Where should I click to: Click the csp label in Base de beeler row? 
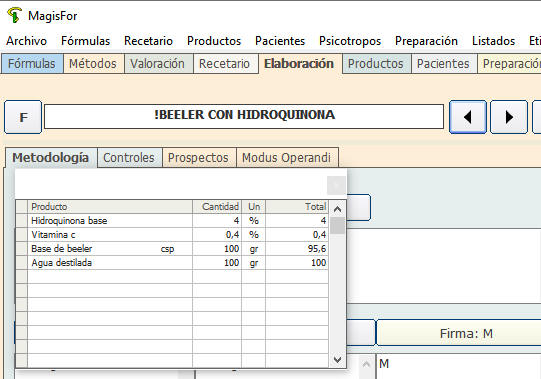pyautogui.click(x=167, y=249)
